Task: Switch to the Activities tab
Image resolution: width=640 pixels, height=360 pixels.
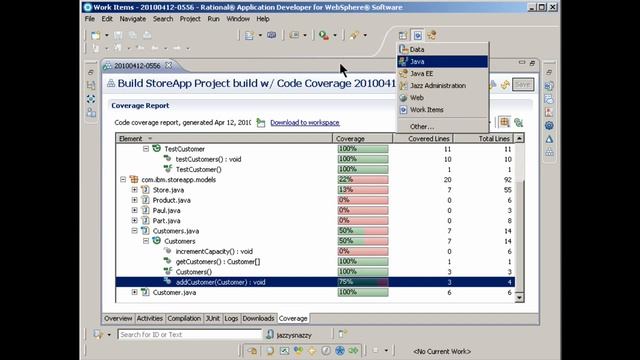Action: click(x=150, y=318)
